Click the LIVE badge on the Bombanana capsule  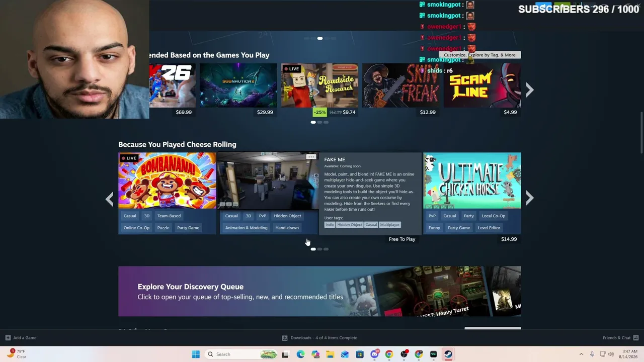[x=129, y=158]
